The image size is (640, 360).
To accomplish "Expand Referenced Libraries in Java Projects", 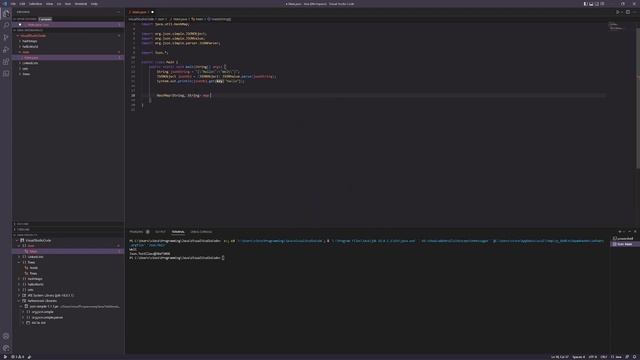I will point(41,301).
